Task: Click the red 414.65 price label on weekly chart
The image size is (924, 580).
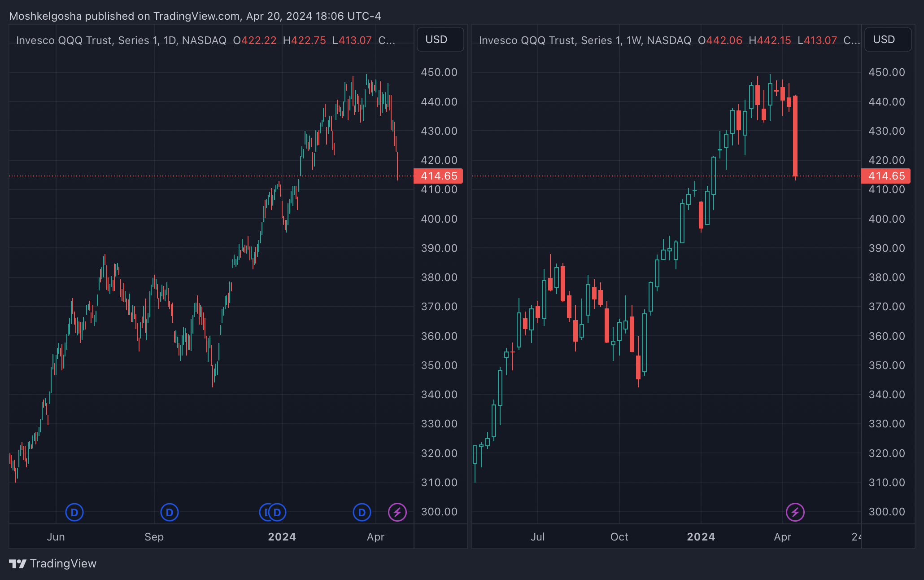Action: point(886,176)
